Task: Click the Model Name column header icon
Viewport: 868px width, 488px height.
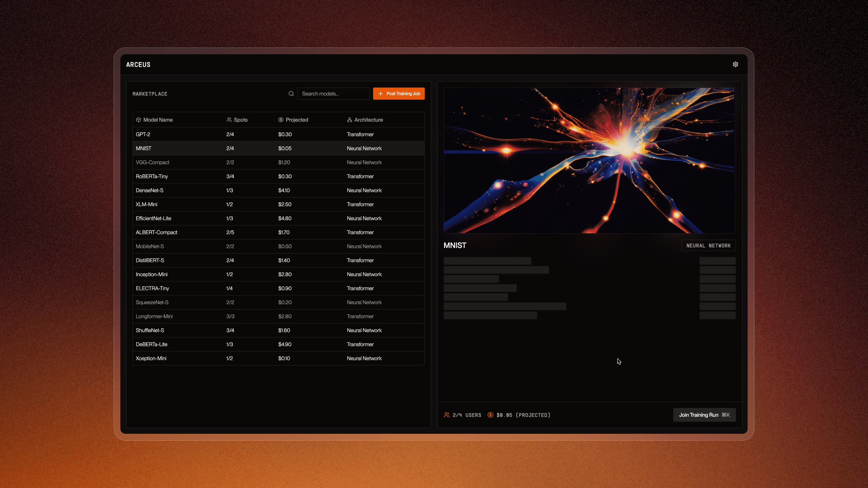Action: (138, 120)
